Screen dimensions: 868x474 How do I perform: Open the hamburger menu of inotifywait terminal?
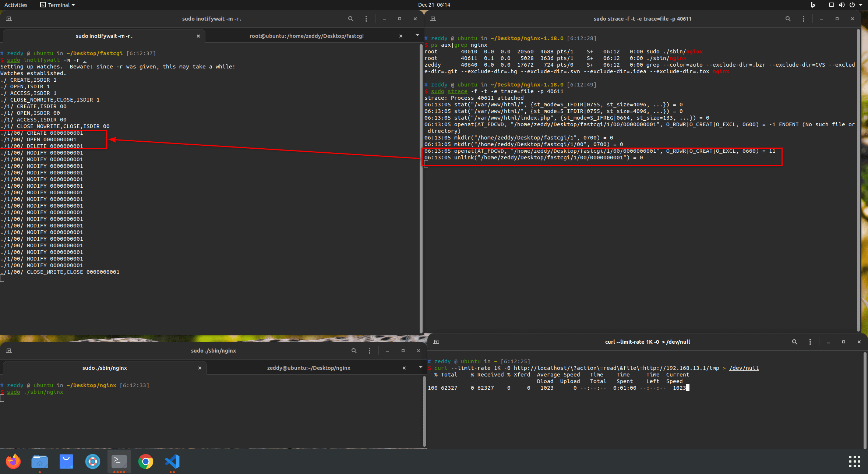(x=366, y=19)
